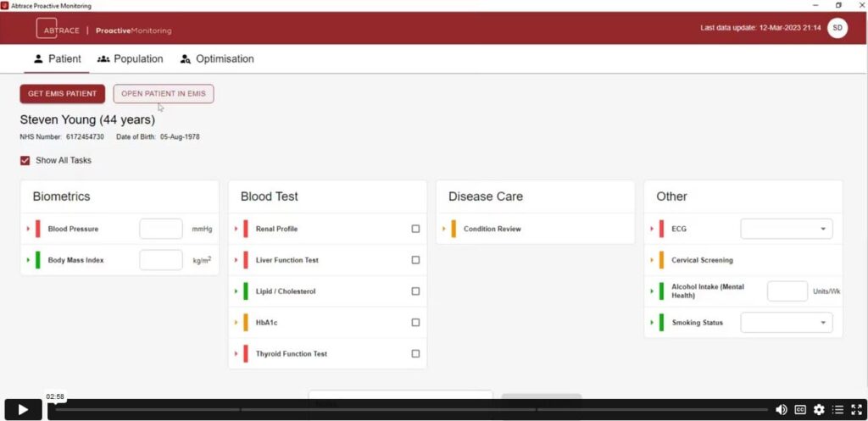
Task: Expand the Smoking Status row arrow
Action: click(x=652, y=323)
